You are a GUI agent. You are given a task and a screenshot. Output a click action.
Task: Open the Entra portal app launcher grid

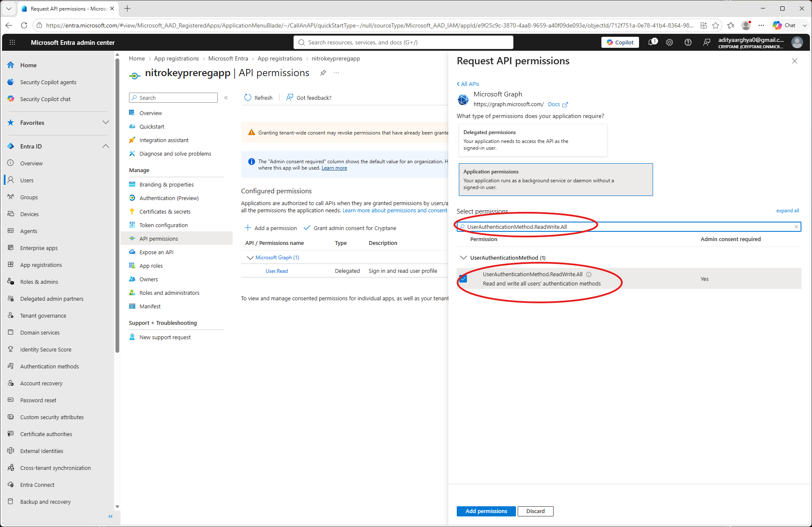click(12, 42)
